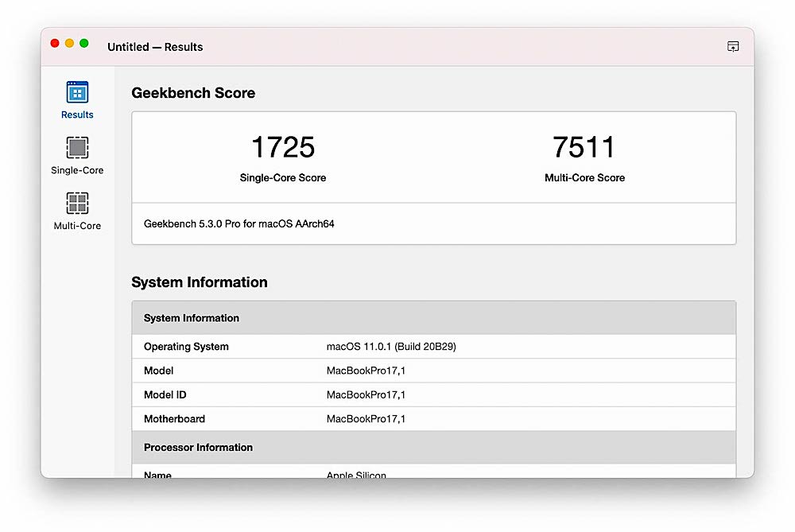Maximize the window with the green button

coord(84,44)
